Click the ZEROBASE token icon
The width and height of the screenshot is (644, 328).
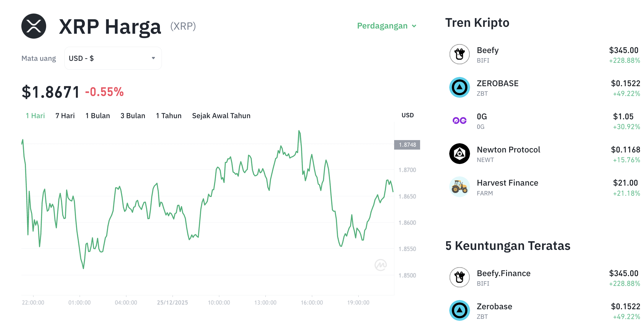pos(459,87)
